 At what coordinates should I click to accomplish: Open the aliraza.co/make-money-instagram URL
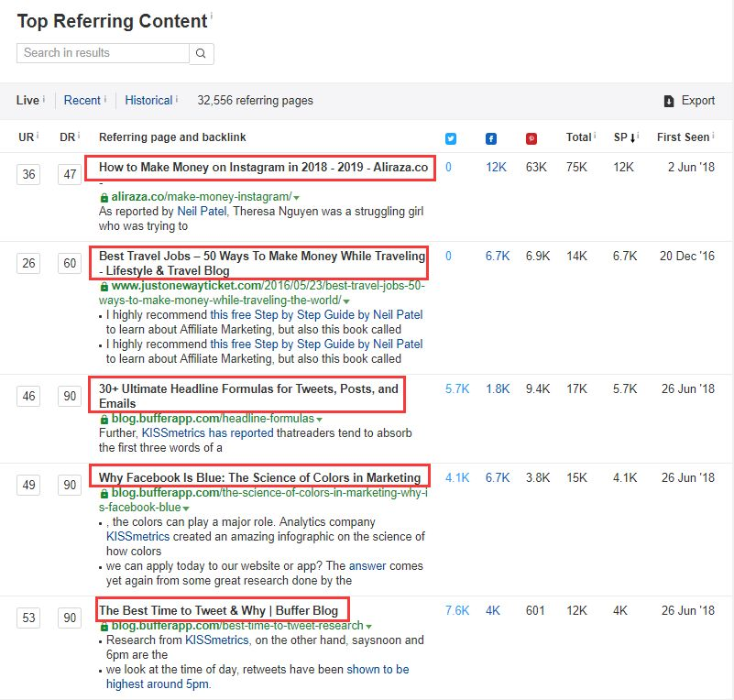click(202, 197)
